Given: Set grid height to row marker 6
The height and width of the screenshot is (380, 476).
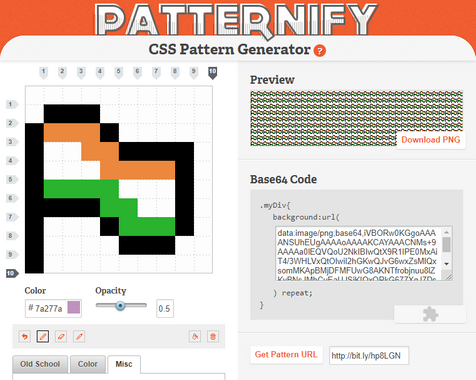Looking at the screenshot, I should pyautogui.click(x=12, y=198).
